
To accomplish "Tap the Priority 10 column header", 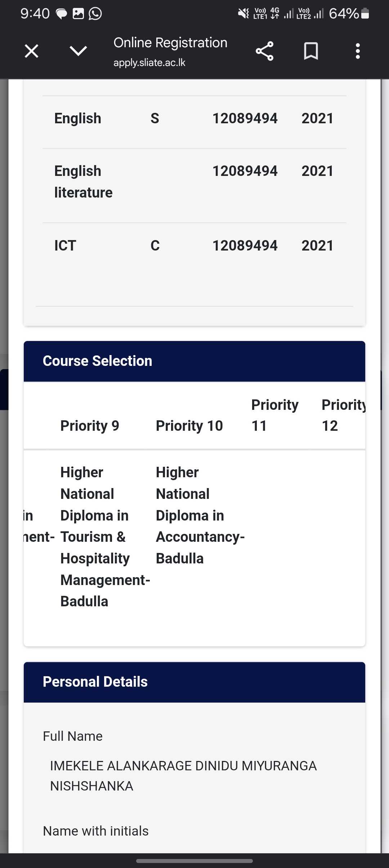I will pyautogui.click(x=189, y=426).
